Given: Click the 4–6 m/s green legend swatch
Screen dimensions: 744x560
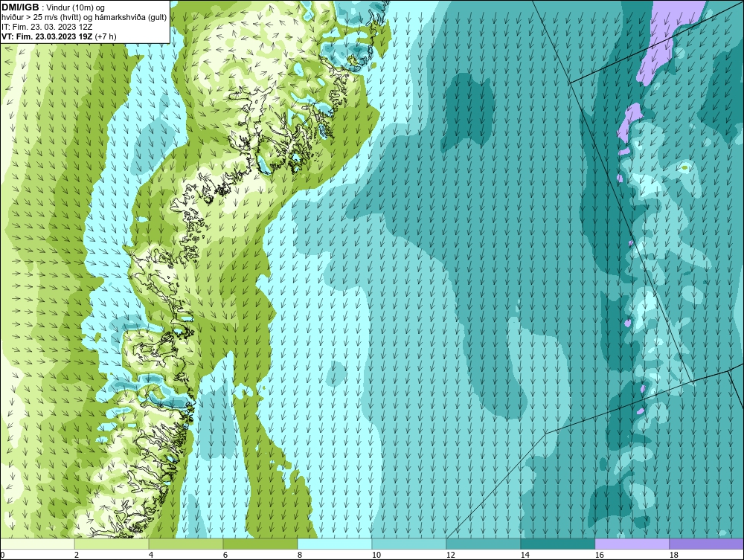Looking at the screenshot, I should click(x=186, y=544).
